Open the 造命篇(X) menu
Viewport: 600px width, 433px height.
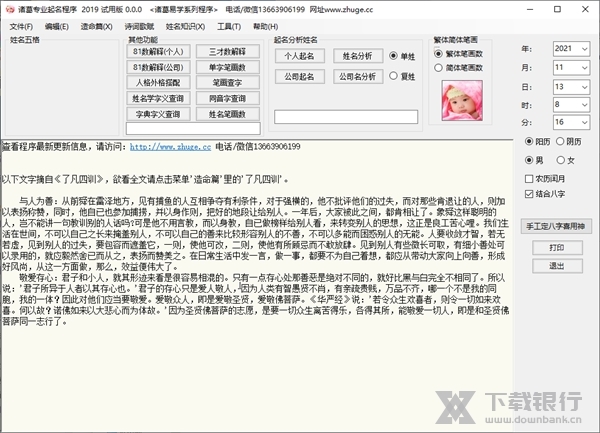point(96,26)
